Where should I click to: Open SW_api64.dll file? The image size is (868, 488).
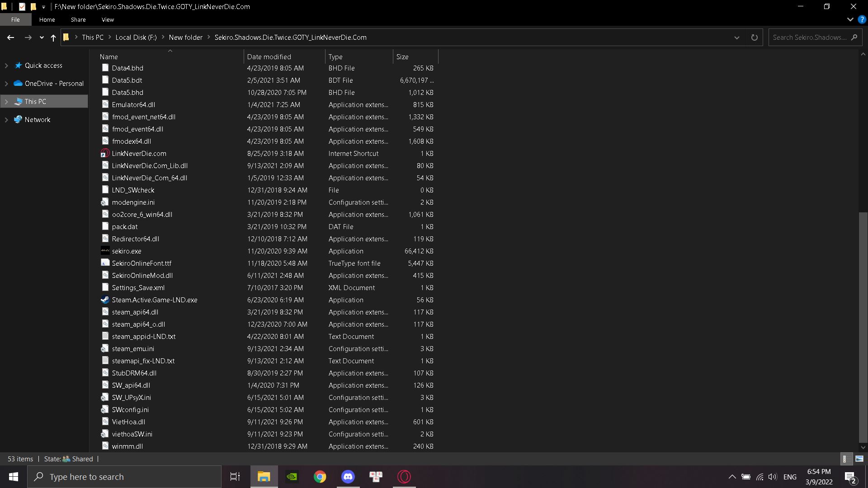131,385
